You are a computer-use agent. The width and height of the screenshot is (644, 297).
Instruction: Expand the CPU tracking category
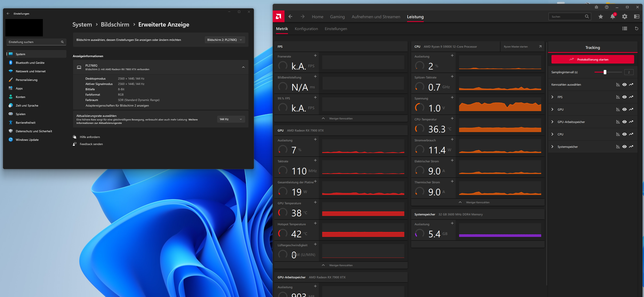pyautogui.click(x=553, y=134)
